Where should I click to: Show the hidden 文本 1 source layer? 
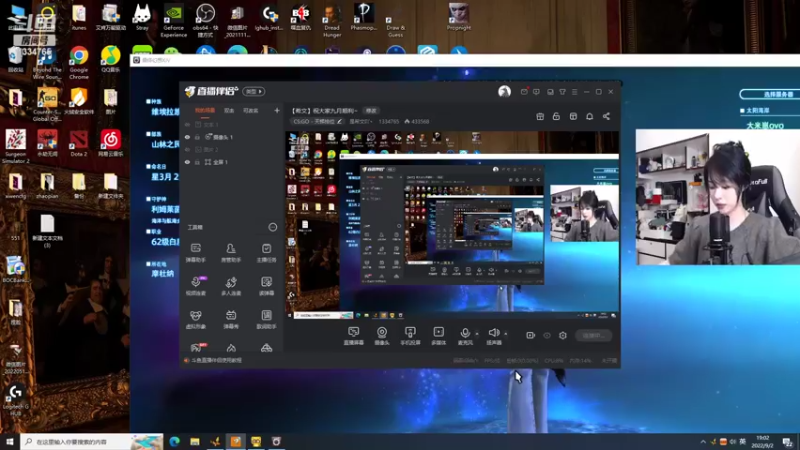coord(187,124)
